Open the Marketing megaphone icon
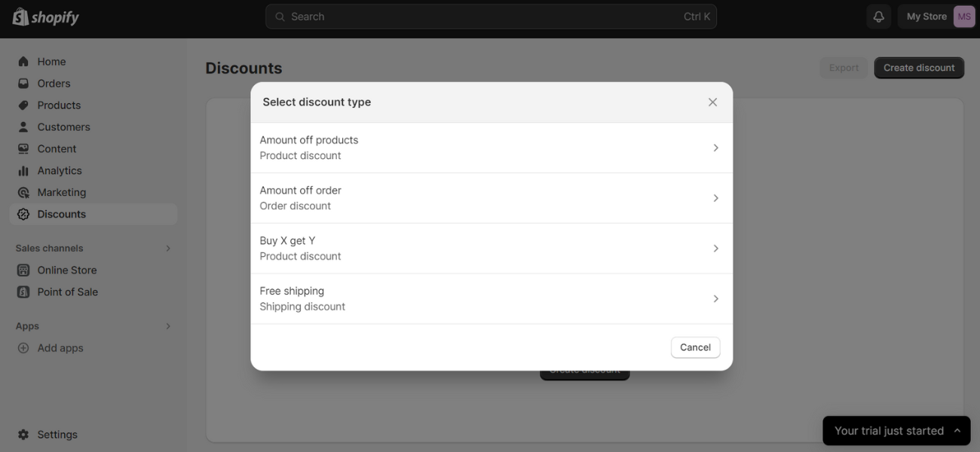The image size is (980, 452). coord(23,192)
